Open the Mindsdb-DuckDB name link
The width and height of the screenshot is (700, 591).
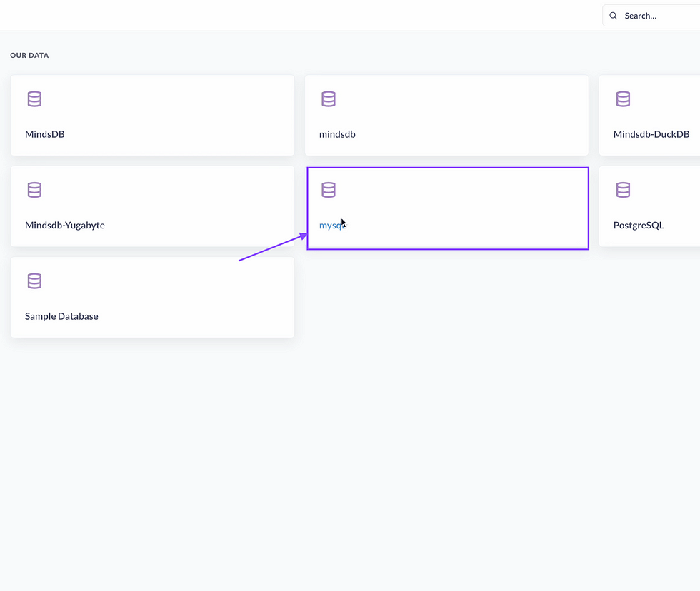pos(651,134)
